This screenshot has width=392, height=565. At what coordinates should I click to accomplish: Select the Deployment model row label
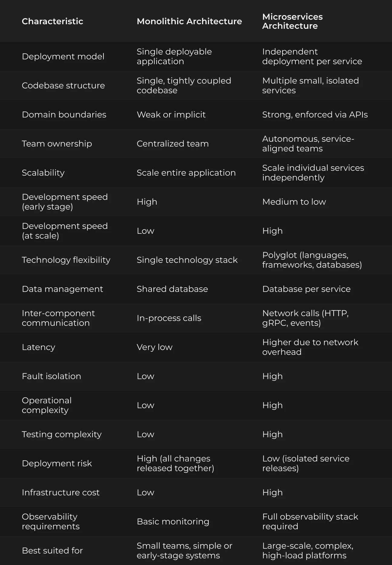[63, 56]
